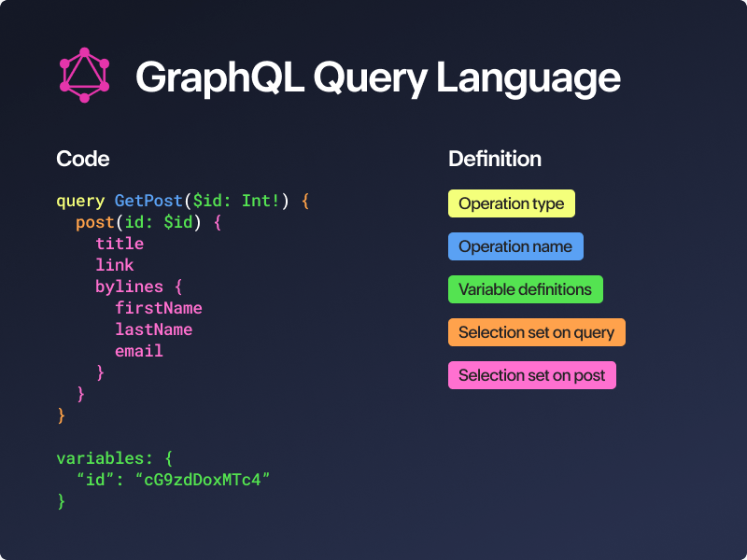Click the orange Selection set on query label

536,332
